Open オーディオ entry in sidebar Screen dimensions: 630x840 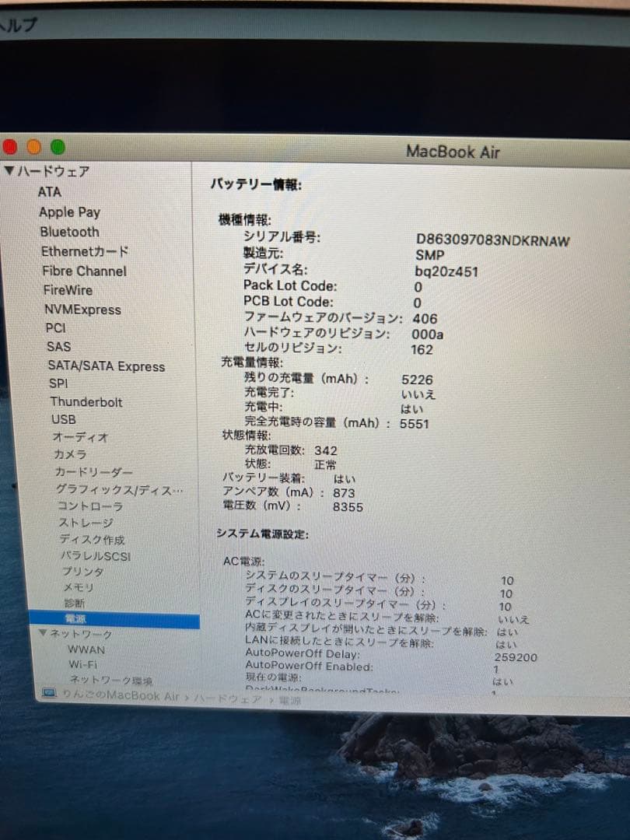[x=80, y=437]
